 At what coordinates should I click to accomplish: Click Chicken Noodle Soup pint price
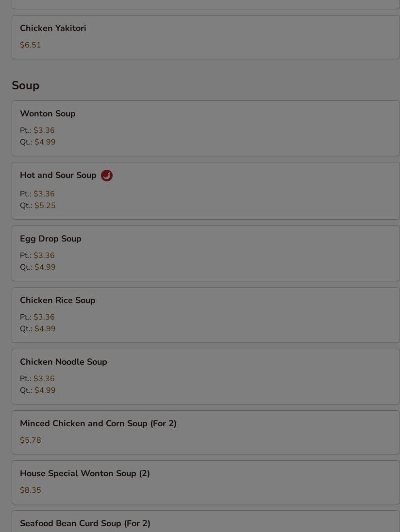[44, 378]
